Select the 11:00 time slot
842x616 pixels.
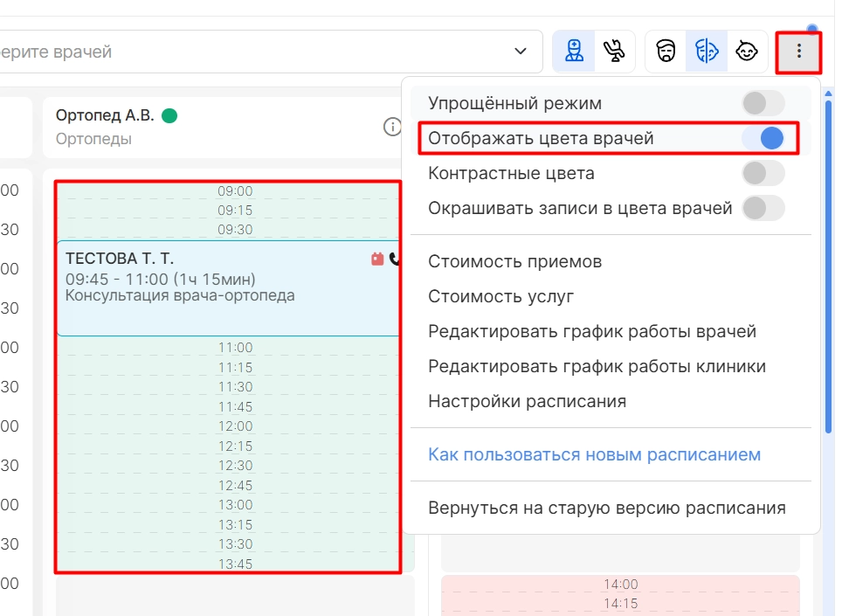click(235, 348)
